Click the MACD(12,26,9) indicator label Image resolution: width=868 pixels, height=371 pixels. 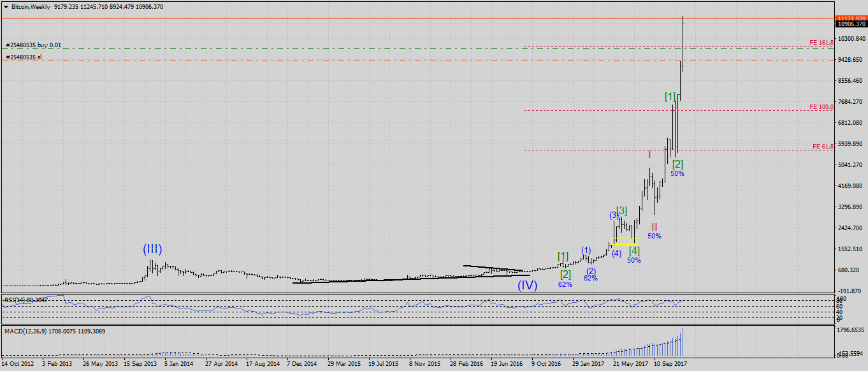55,331
